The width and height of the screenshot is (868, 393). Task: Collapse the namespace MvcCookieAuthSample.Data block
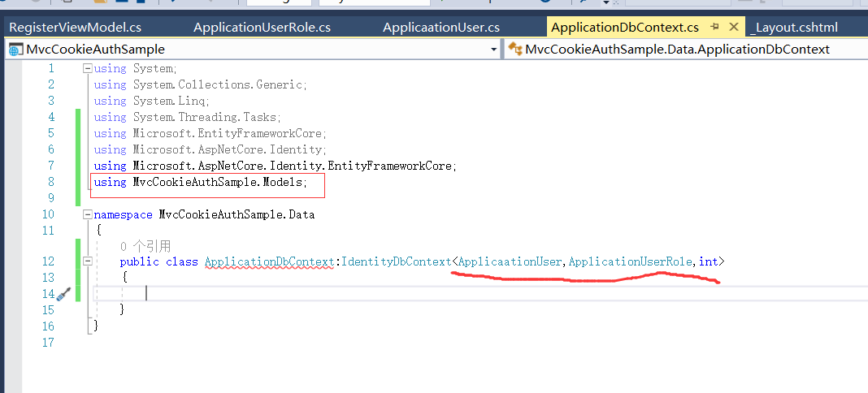click(88, 214)
